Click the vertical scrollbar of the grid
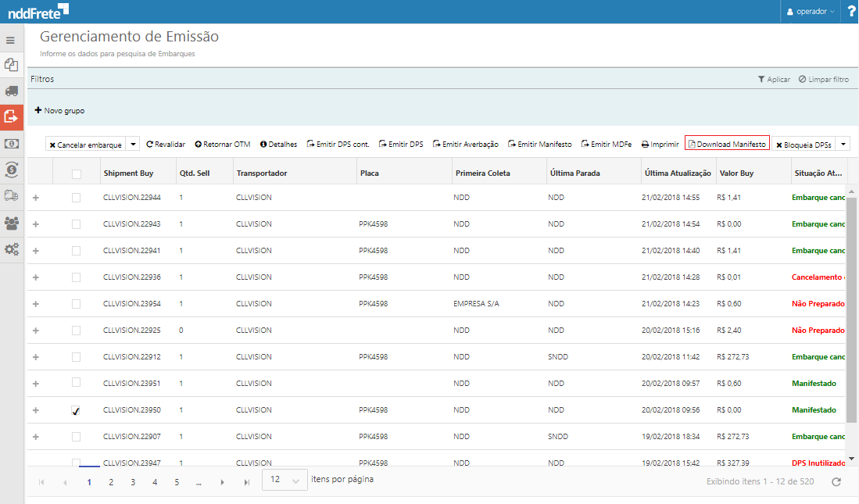 point(852,313)
